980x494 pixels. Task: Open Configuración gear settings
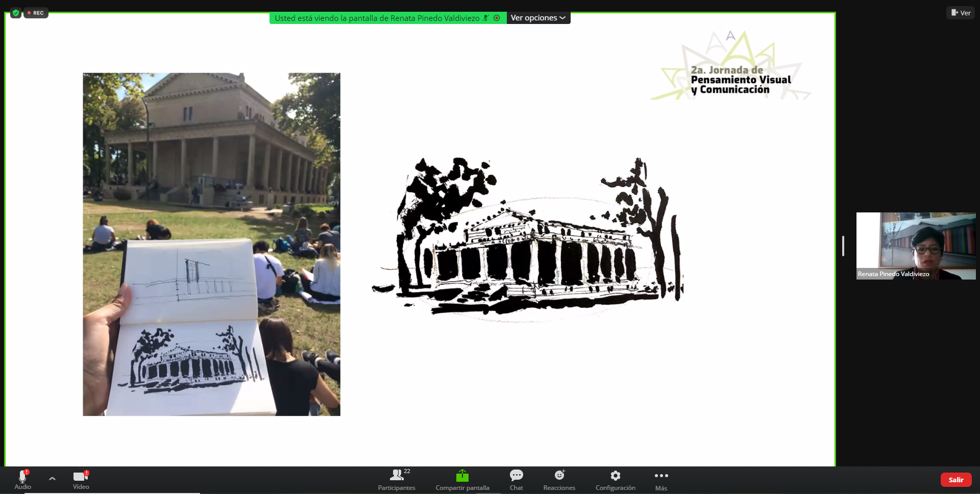(616, 480)
